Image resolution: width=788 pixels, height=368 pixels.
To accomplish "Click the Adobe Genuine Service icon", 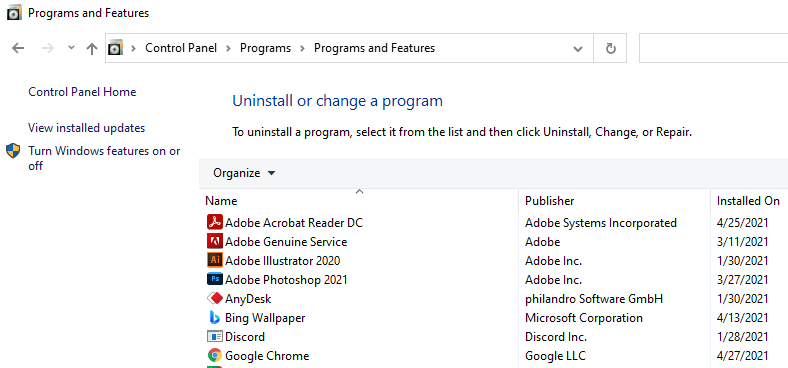I will pos(215,241).
